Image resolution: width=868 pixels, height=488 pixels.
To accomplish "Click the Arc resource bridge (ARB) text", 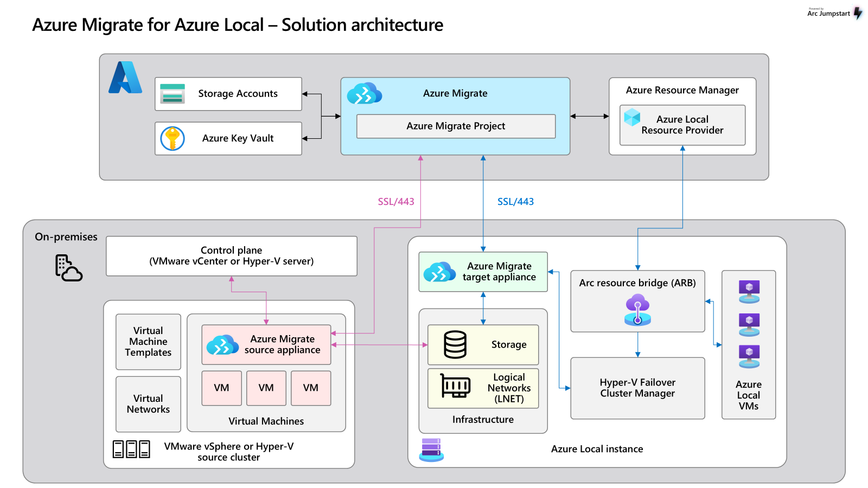I will [x=637, y=283].
